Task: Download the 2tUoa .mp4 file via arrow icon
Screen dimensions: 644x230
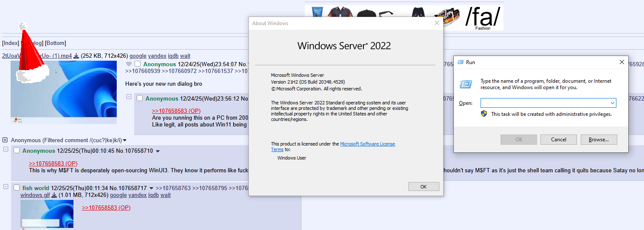Action: (x=76, y=56)
